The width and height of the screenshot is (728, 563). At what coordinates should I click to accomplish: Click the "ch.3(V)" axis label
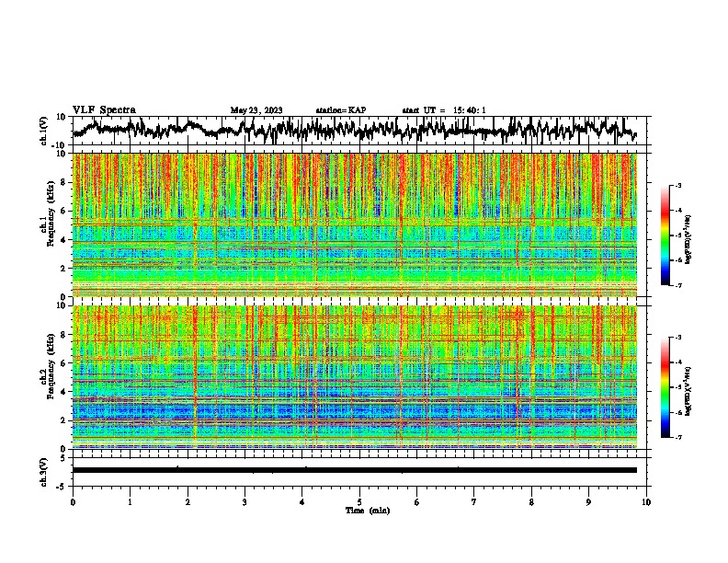pos(44,472)
